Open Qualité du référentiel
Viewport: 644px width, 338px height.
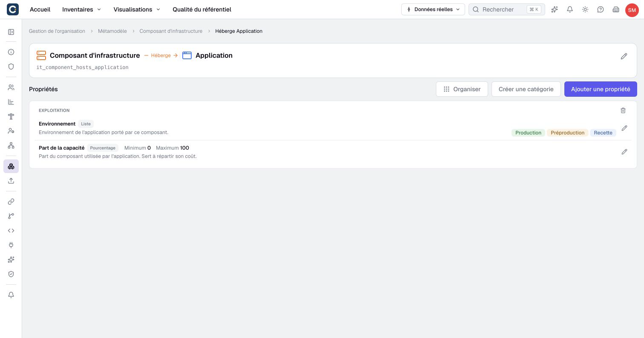[202, 9]
